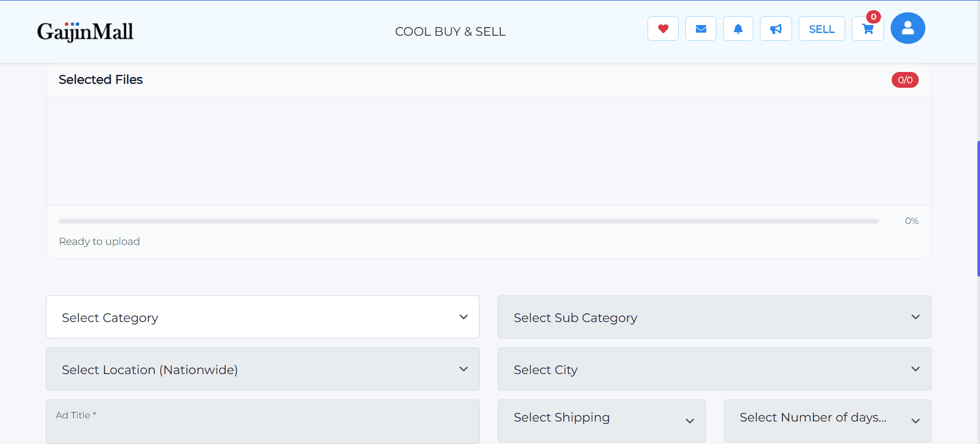This screenshot has height=444, width=980.
Task: Open the messages envelope icon
Action: click(x=700, y=29)
